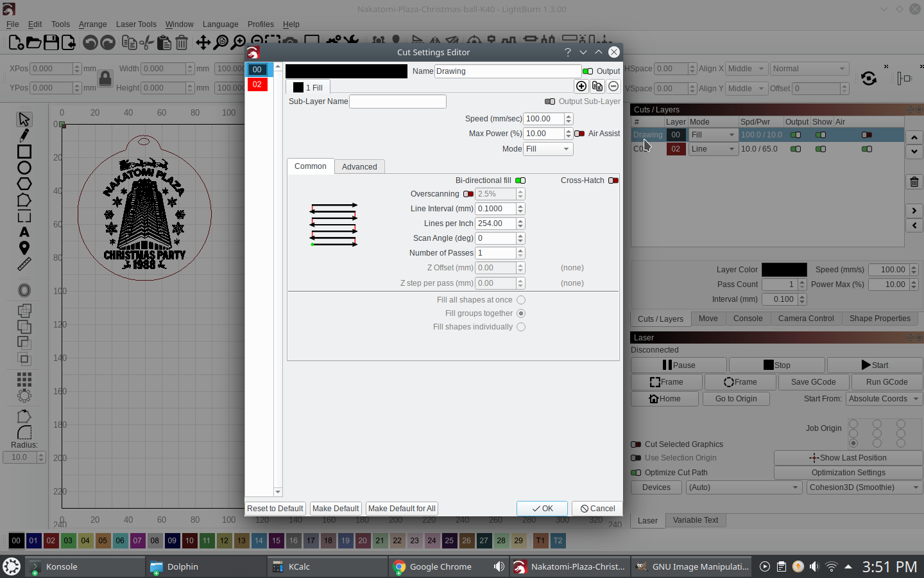Toggle Output for the Drawing layer row

click(x=796, y=135)
